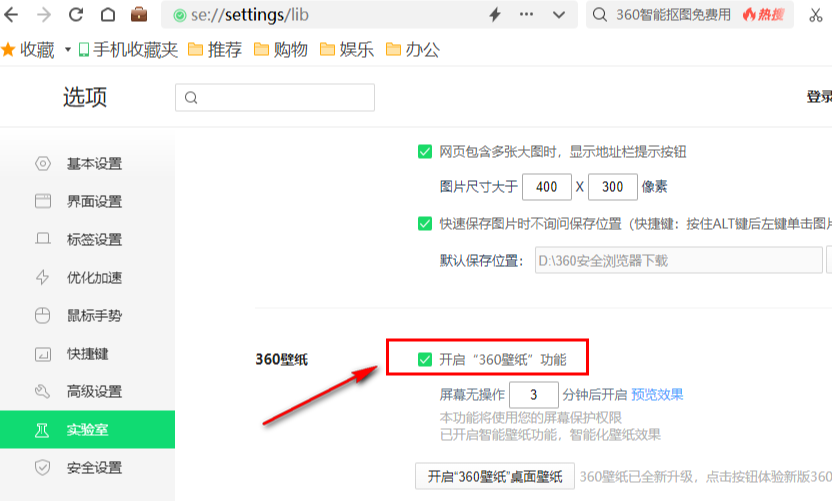Viewport: 832px width, 501px height.
Task: Reload the page with refresh icon
Action: tap(76, 15)
